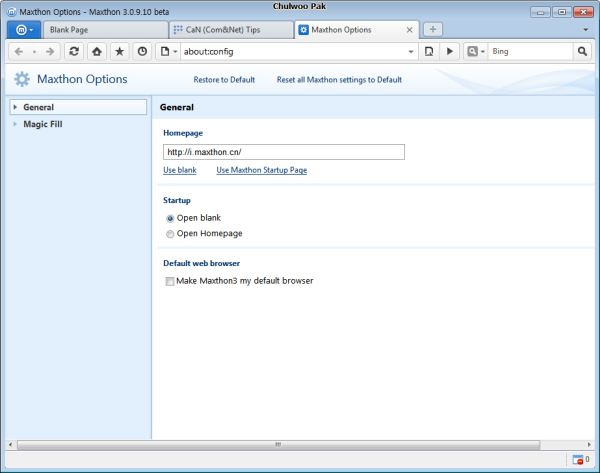The height and width of the screenshot is (473, 600).
Task: Click the Maxthon Options tab gear favicon
Action: (x=303, y=29)
